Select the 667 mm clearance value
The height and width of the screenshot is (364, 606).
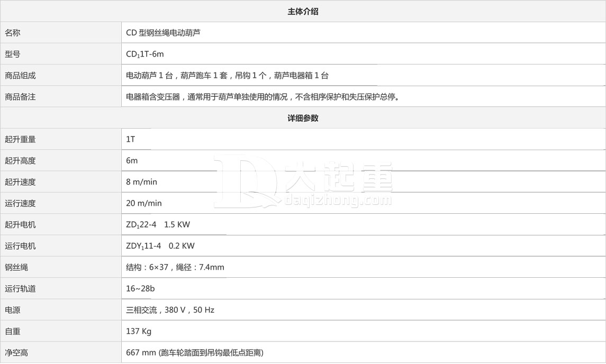click(x=195, y=353)
